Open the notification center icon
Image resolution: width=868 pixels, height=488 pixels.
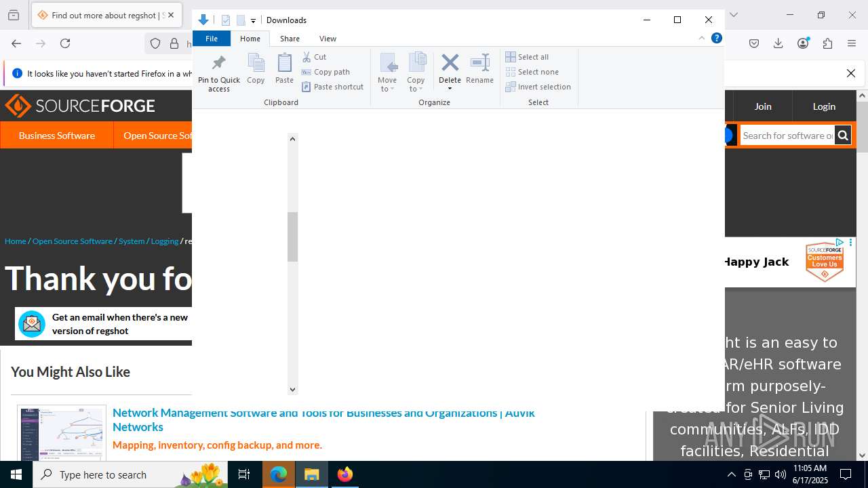pos(846,474)
